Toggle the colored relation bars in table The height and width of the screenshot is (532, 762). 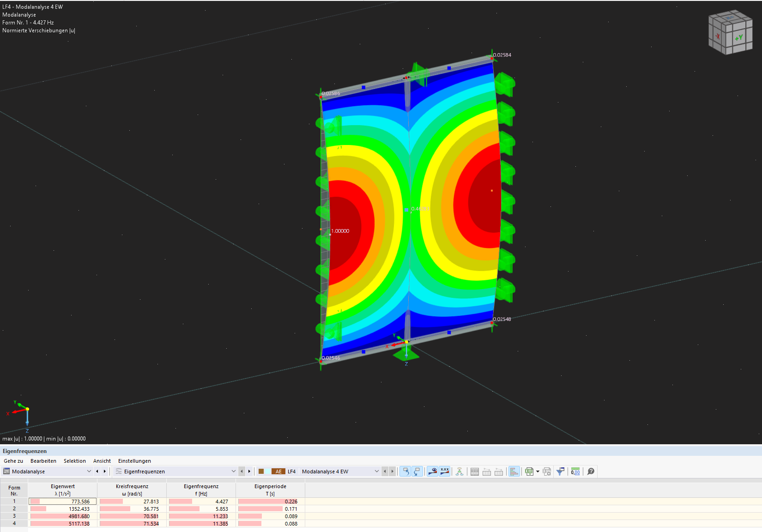click(514, 472)
